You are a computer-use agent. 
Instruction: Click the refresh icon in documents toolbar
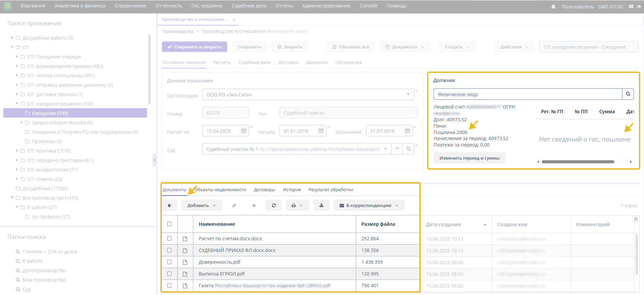click(274, 205)
